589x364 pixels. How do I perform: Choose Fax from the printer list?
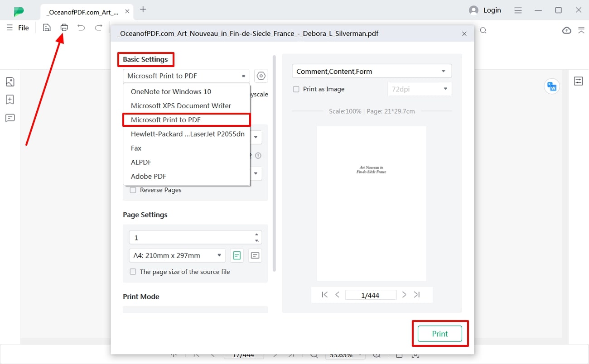click(186, 148)
